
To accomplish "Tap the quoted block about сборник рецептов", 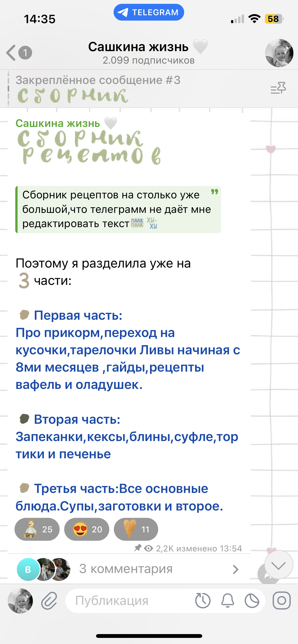I will (x=118, y=210).
